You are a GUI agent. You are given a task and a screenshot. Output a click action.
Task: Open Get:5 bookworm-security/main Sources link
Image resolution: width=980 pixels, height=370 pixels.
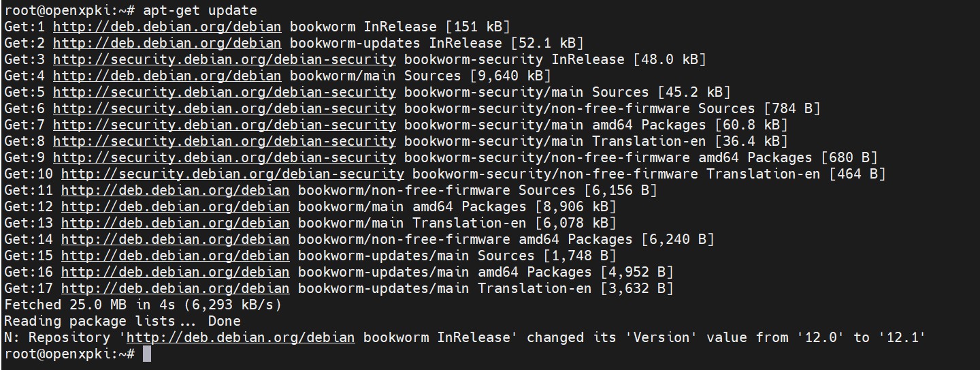[x=224, y=93]
